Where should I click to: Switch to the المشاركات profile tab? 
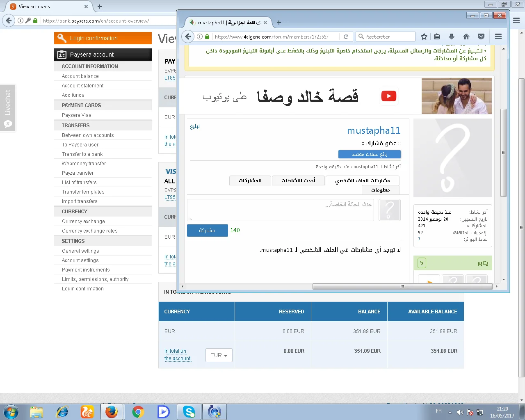pos(250,180)
